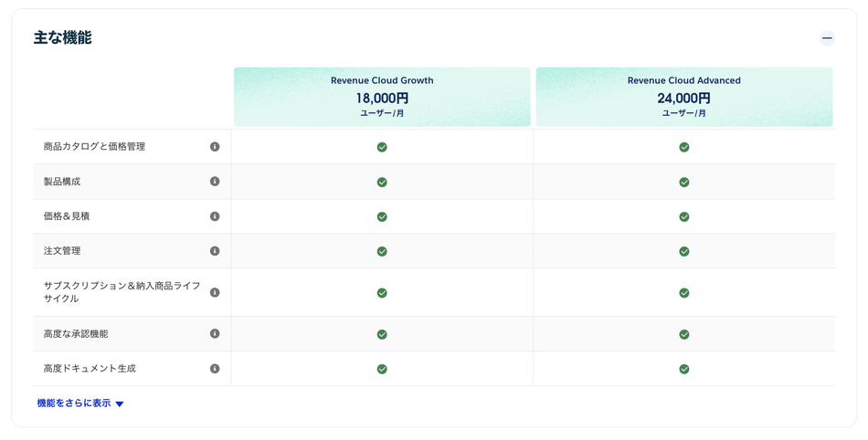The width and height of the screenshot is (868, 440).
Task: Click Advanced checkmark for 高度な承認機能
Action: [x=684, y=334]
